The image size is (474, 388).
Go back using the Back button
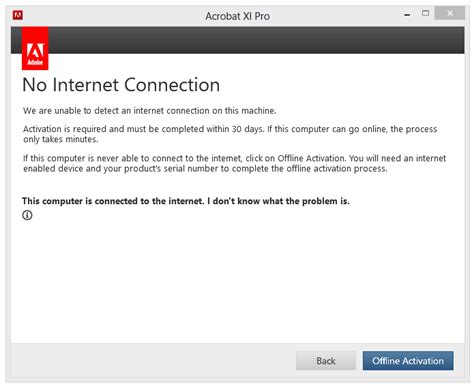(x=326, y=361)
